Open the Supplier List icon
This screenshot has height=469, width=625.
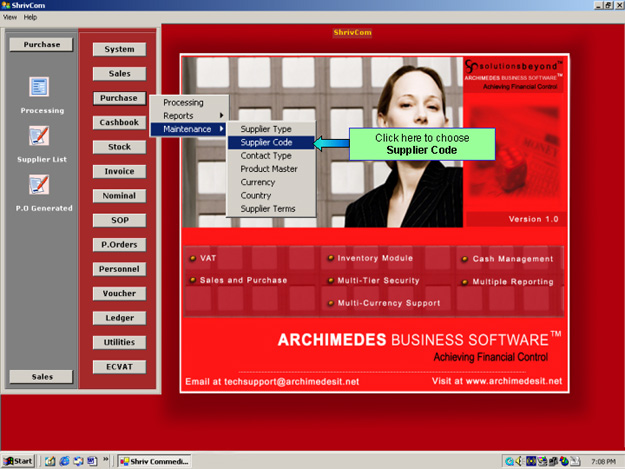click(40, 137)
